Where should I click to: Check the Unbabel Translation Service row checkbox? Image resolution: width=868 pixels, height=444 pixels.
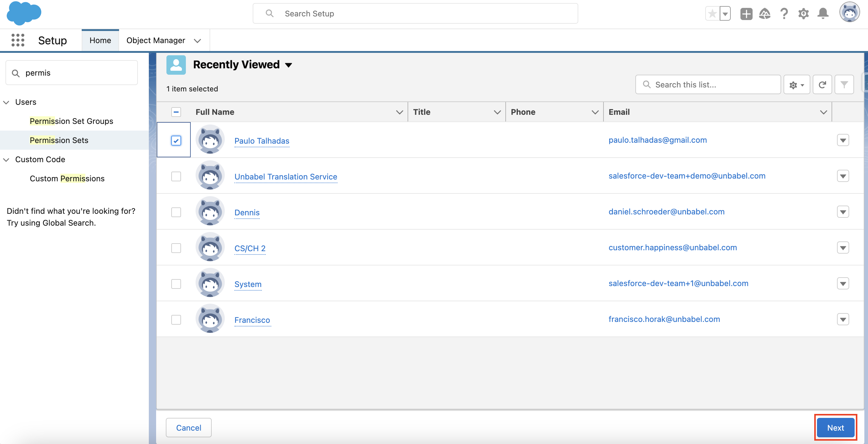(x=176, y=176)
